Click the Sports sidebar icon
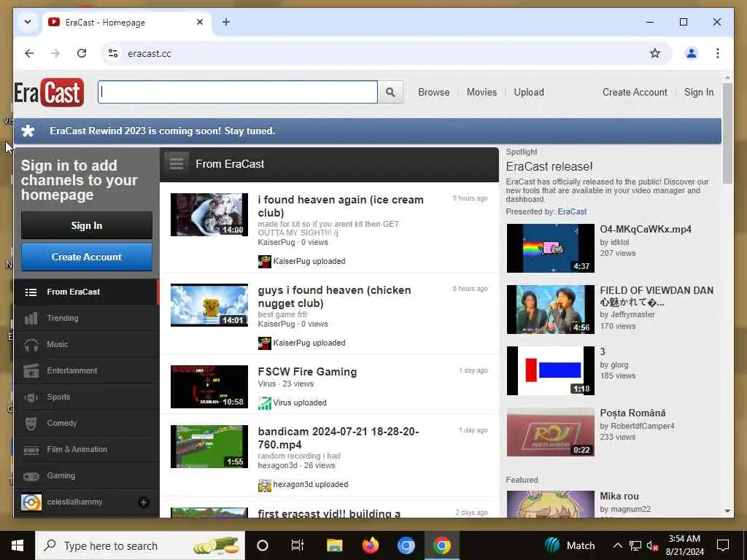747x560 pixels. coord(31,397)
